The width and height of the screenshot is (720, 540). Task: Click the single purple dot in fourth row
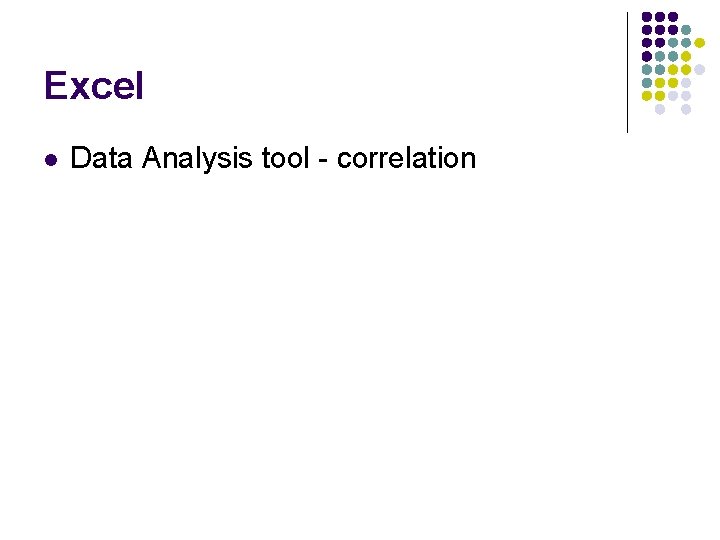[x=647, y=56]
